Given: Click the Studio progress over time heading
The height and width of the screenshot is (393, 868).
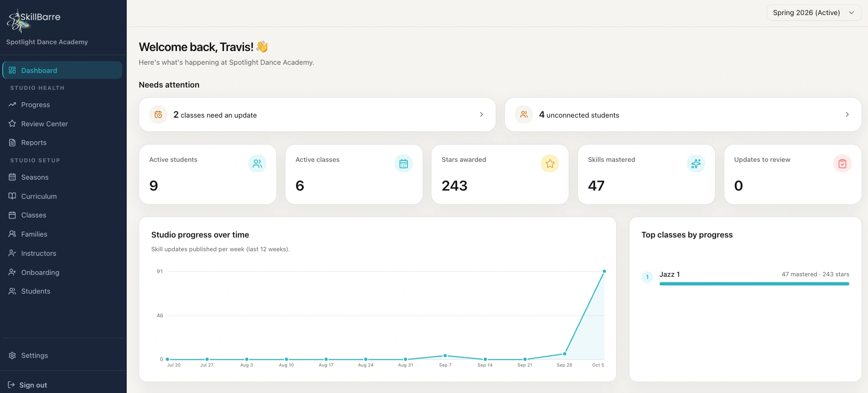Looking at the screenshot, I should 200,235.
